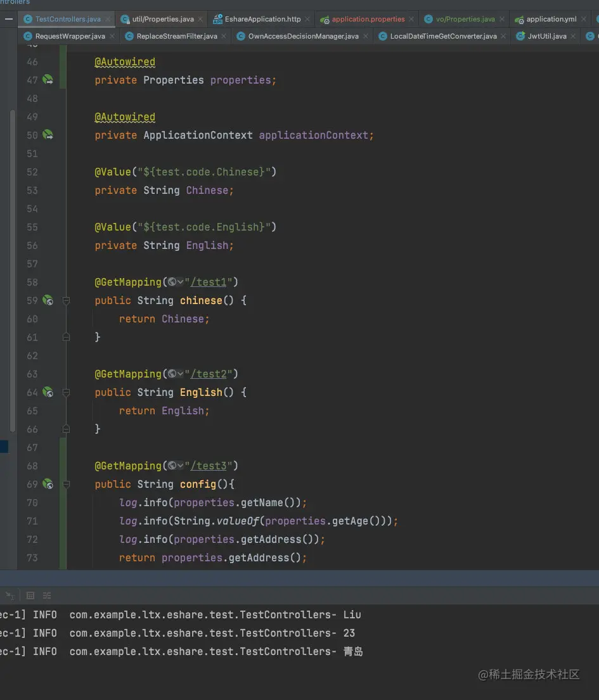Close the application.properties tab
Viewport: 599px width, 700px height.
point(411,19)
